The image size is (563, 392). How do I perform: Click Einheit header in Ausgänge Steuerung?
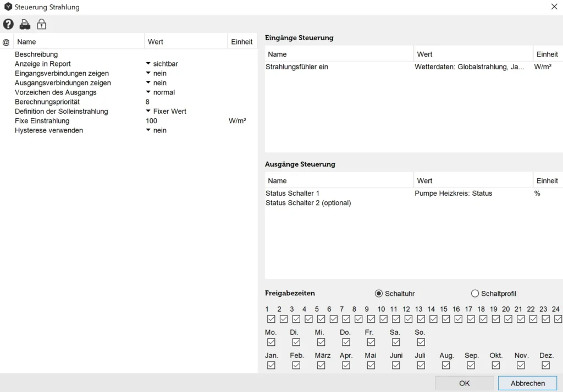[548, 180]
